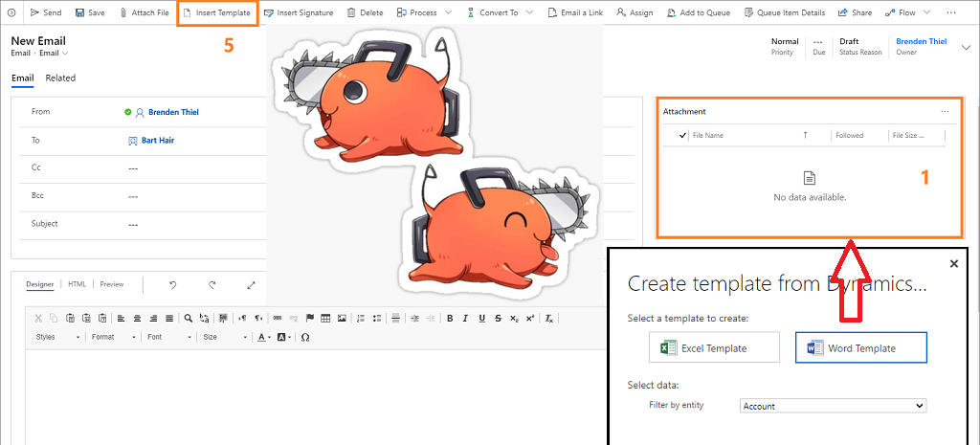Assign the email record
Screen dimensions: 980x445
635,12
